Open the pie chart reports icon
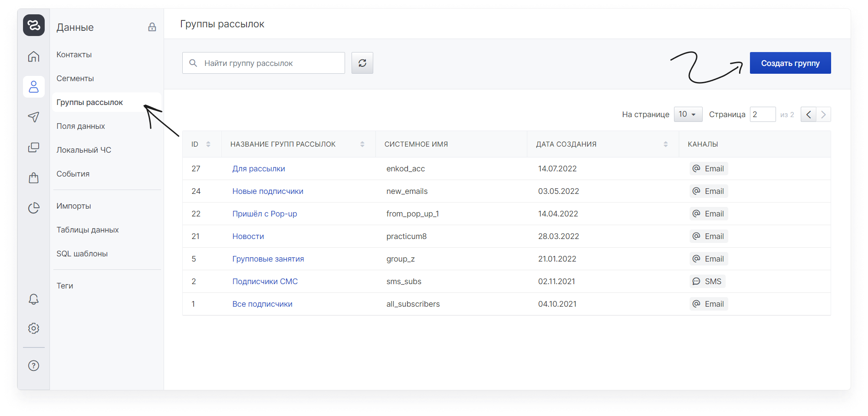 [x=33, y=208]
